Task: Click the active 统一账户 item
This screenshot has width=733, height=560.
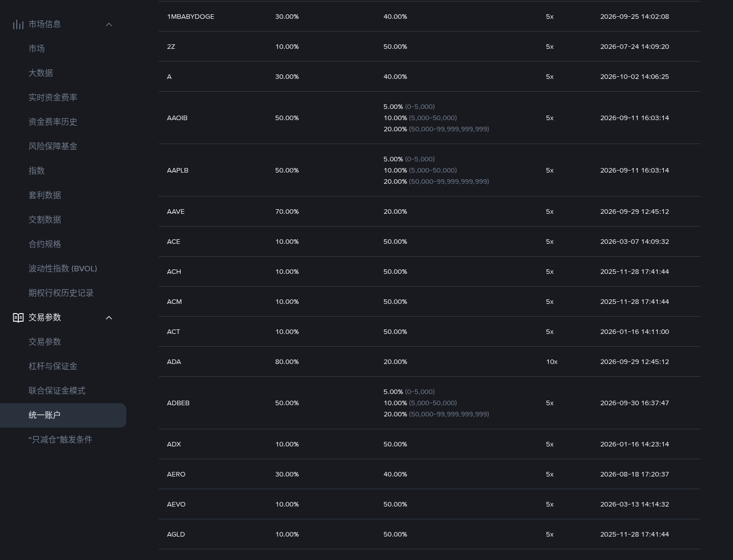Action: click(63, 415)
